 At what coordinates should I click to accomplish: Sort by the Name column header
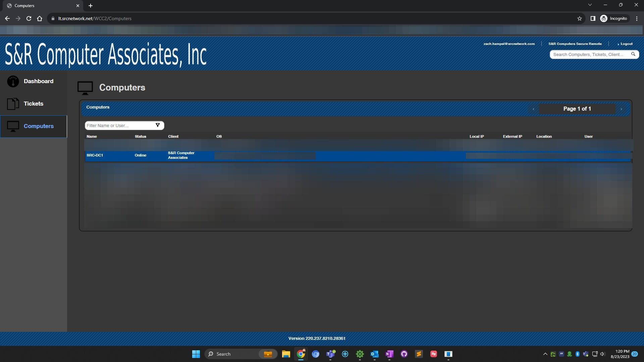(x=92, y=136)
